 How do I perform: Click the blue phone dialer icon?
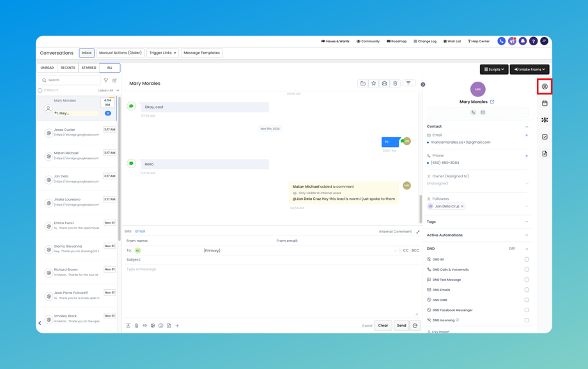click(x=501, y=41)
